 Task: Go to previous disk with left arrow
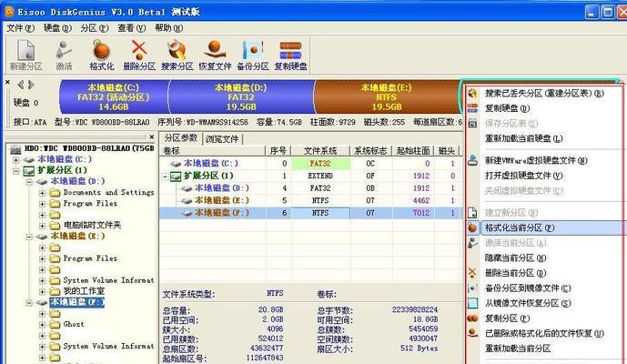[20, 85]
